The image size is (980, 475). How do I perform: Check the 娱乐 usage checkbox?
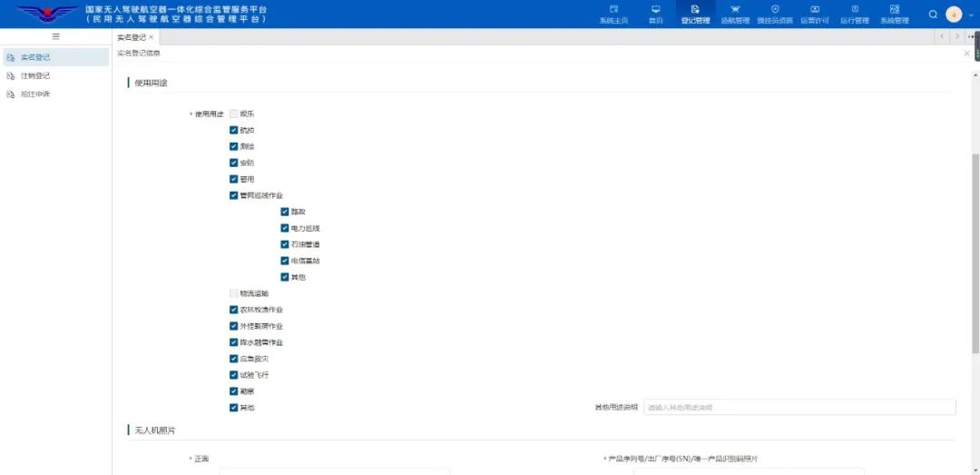click(234, 114)
